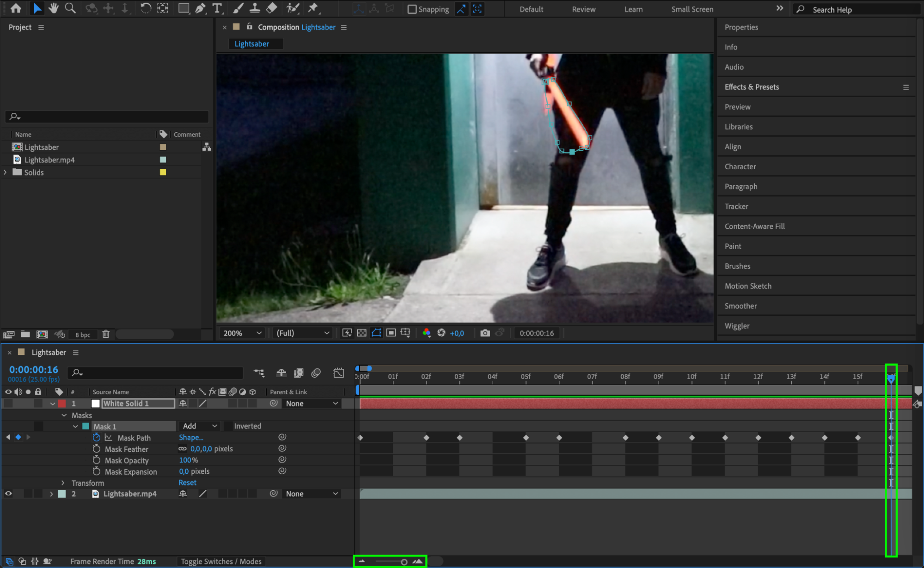924x568 pixels.
Task: Open the 200% magnification dropdown
Action: click(x=242, y=333)
